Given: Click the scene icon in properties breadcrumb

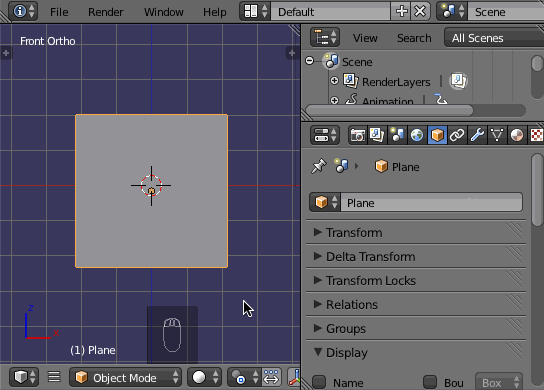Looking at the screenshot, I should tap(341, 166).
